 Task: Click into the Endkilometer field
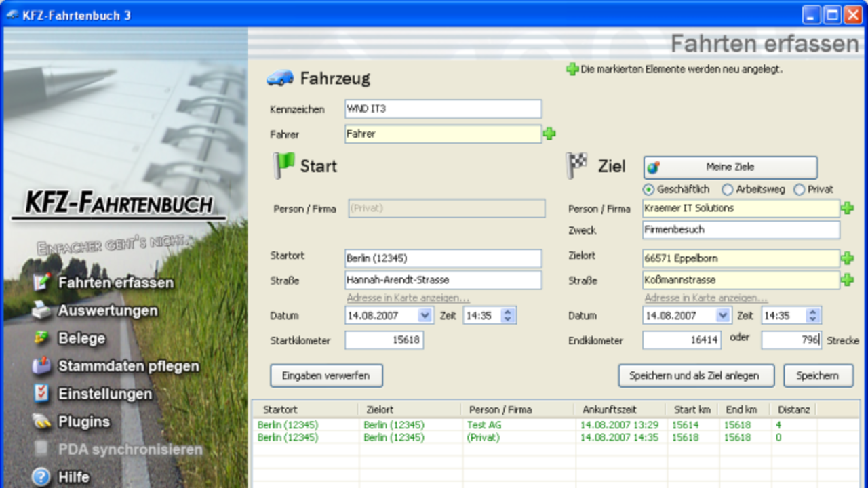pyautogui.click(x=682, y=340)
